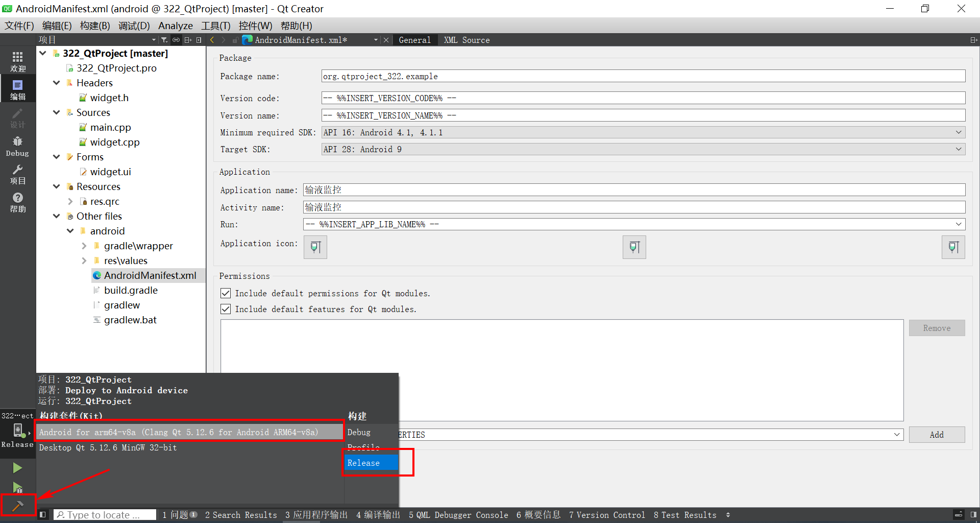Select build.gradle in the project tree
Image resolution: width=980 pixels, height=523 pixels.
(x=131, y=290)
